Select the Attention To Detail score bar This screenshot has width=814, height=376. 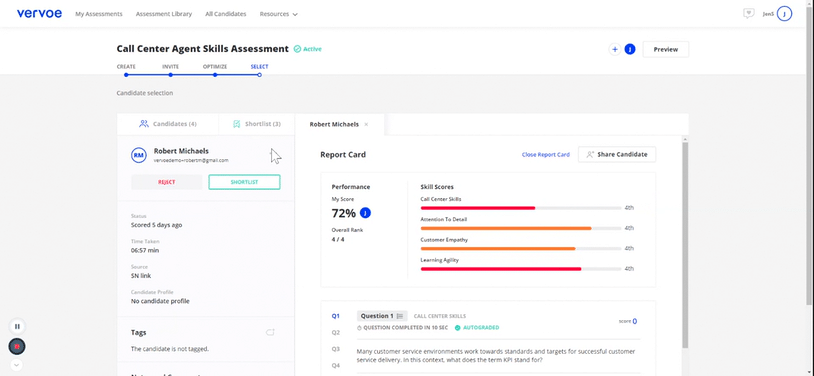click(521, 229)
